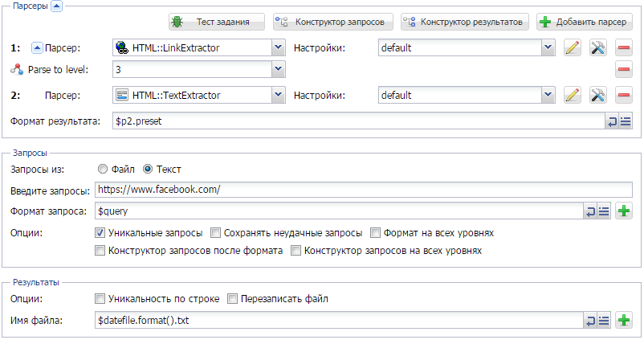Viewport: 644px width, 344px height.
Task: Click the pencil edit icon for HTML::LinkExtractor settings
Action: coord(572,47)
